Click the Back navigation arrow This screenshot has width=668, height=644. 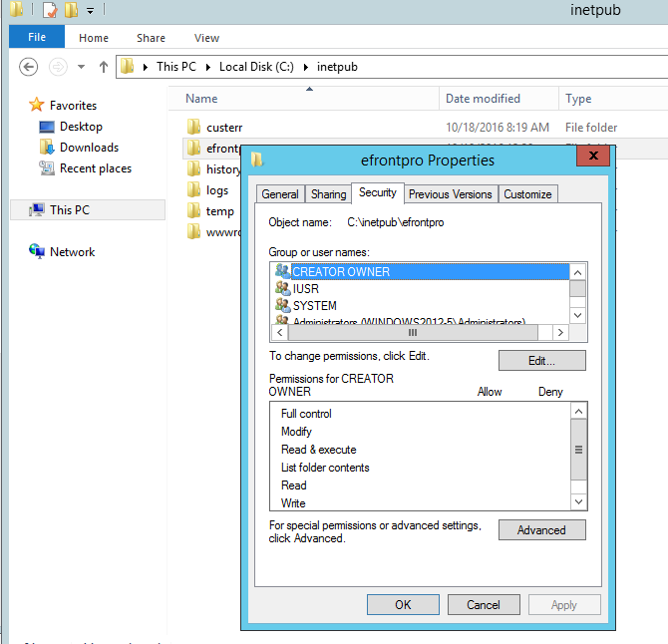pyautogui.click(x=29, y=67)
